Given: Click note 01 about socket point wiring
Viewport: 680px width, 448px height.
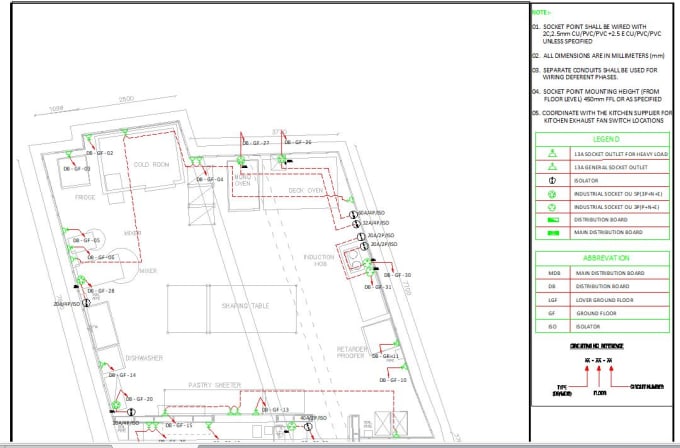Looking at the screenshot, I should 597,34.
